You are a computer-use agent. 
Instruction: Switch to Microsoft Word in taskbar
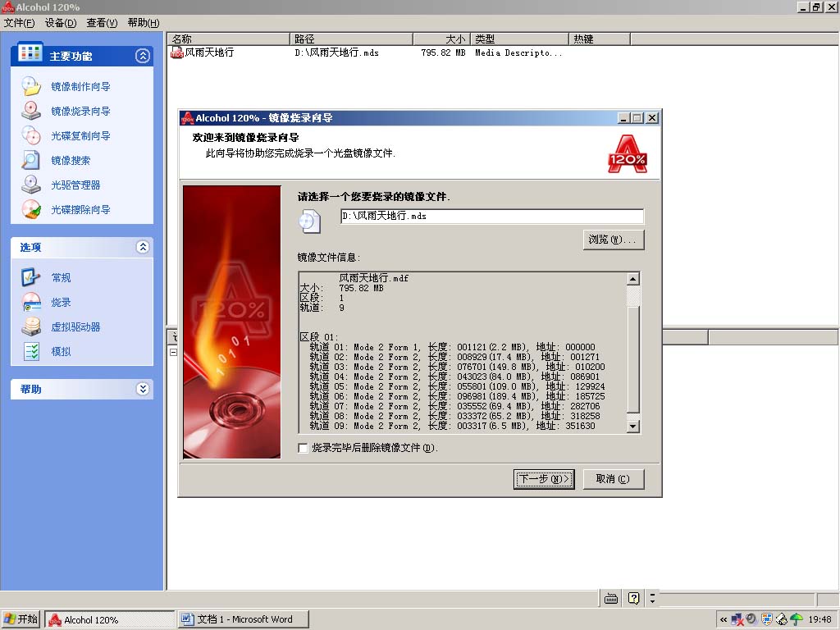tap(243, 619)
